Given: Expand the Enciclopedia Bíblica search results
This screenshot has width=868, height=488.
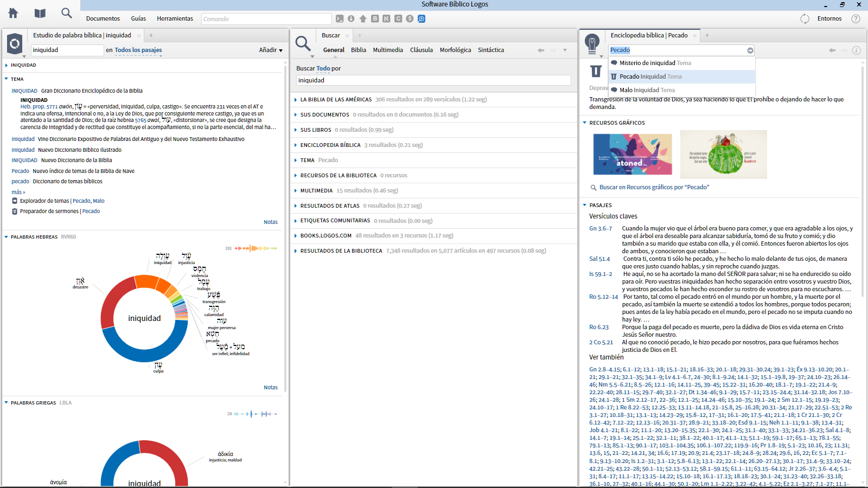Looking at the screenshot, I should pyautogui.click(x=296, y=145).
